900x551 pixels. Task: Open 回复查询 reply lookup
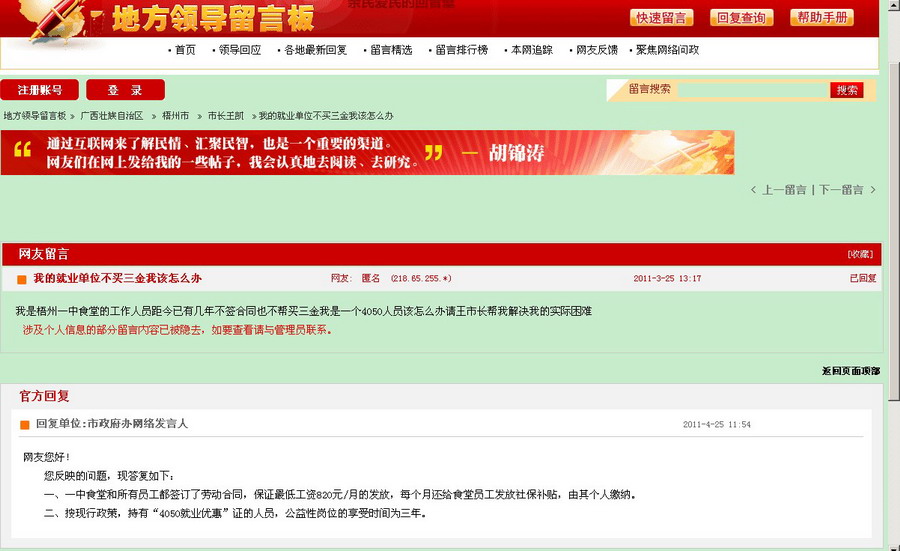[x=741, y=18]
